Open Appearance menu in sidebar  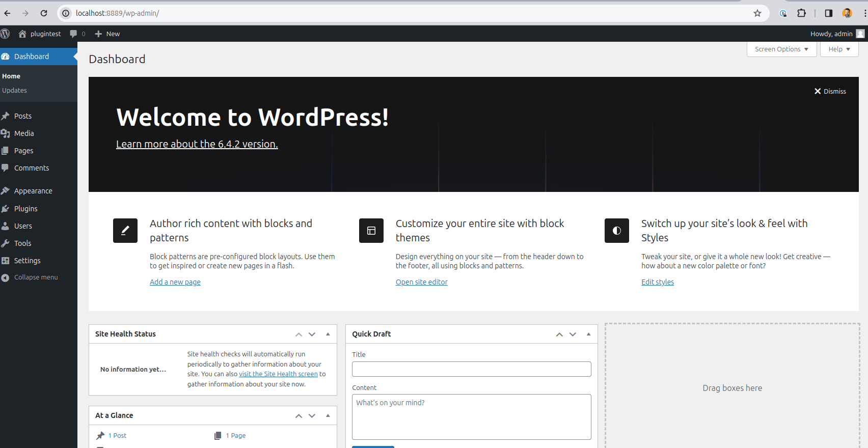39,191
